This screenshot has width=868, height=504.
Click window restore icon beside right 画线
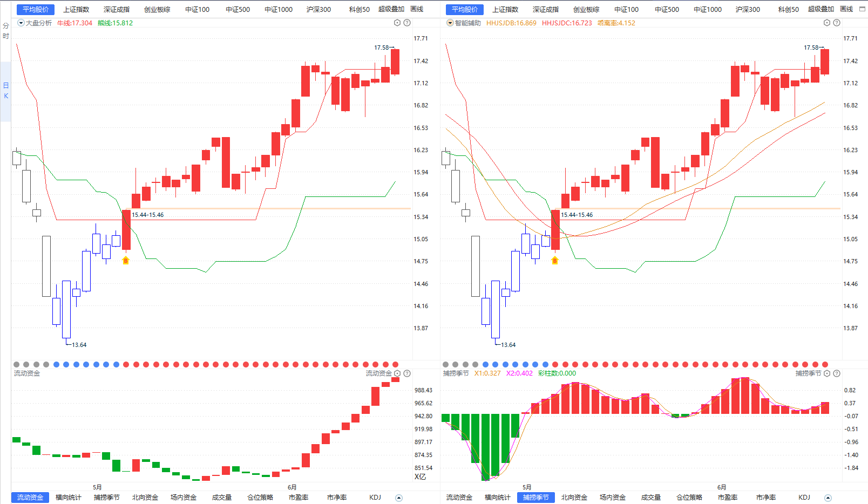point(862,9)
